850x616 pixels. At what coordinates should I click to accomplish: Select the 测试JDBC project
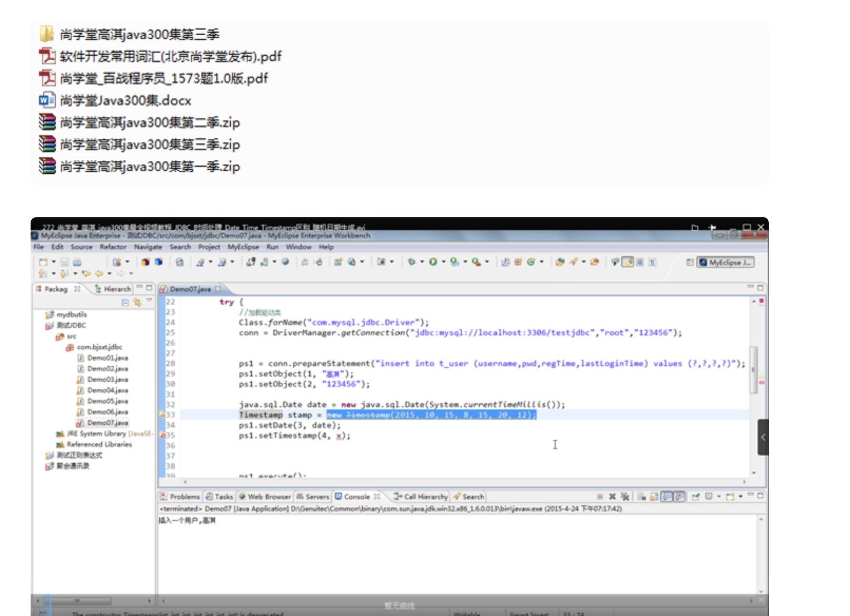point(66,325)
